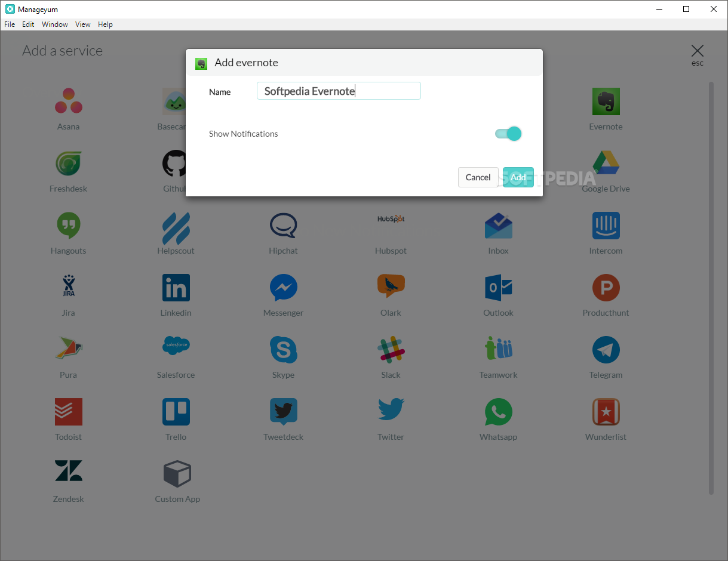Select the Asana service icon
Image resolution: width=728 pixels, height=561 pixels.
tap(69, 101)
